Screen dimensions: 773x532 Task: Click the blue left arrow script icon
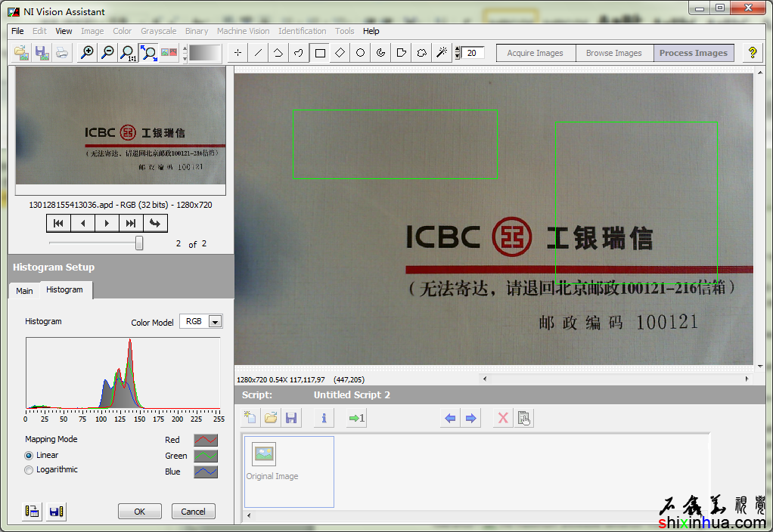coord(450,418)
